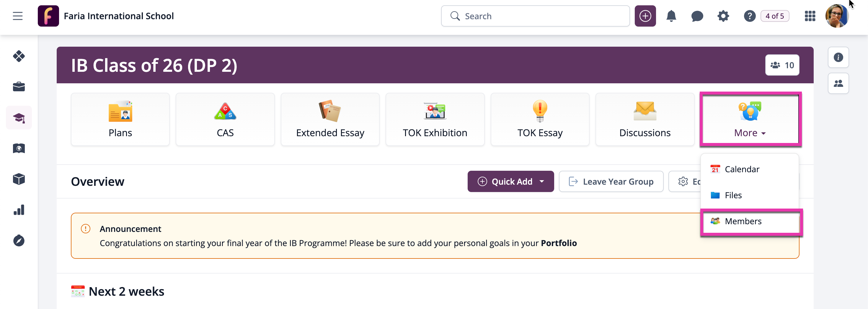Open messages via the chat bubble icon
The height and width of the screenshot is (309, 868).
(697, 16)
